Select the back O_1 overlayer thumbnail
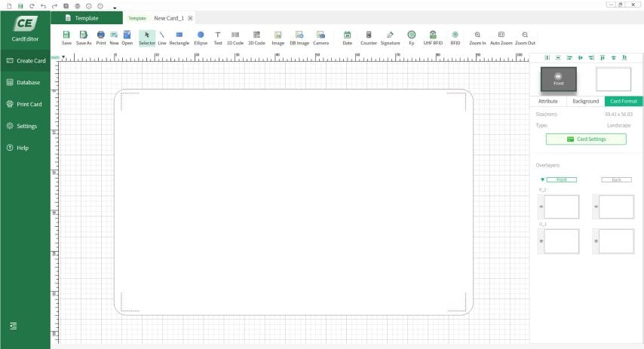Viewport: 644px width, 349px height. click(x=617, y=241)
